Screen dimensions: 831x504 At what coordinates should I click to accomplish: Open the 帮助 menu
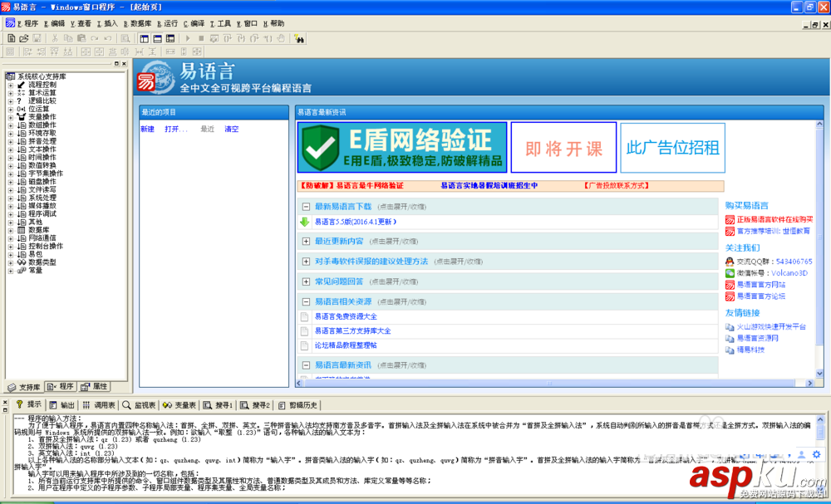coord(273,23)
